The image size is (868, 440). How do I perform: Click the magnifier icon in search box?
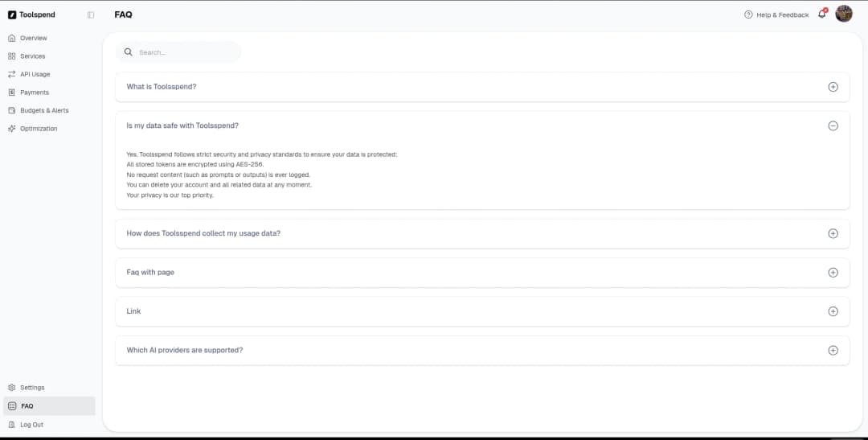click(129, 52)
